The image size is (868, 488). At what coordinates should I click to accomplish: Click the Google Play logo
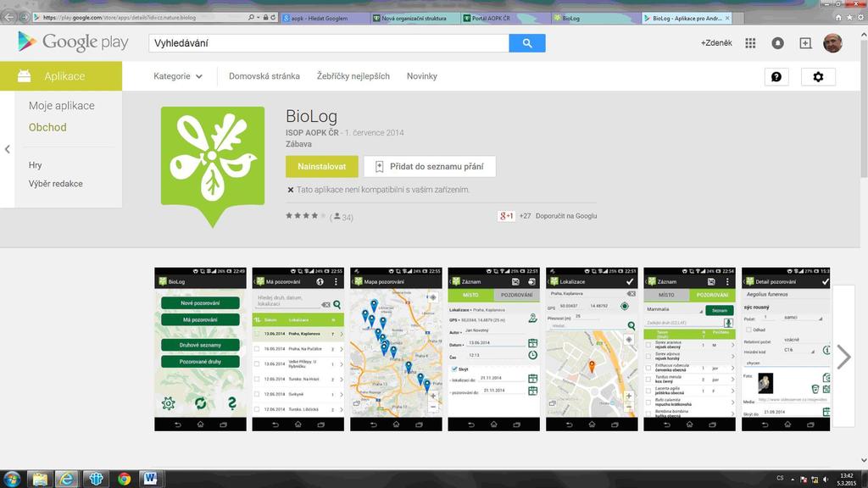(73, 42)
